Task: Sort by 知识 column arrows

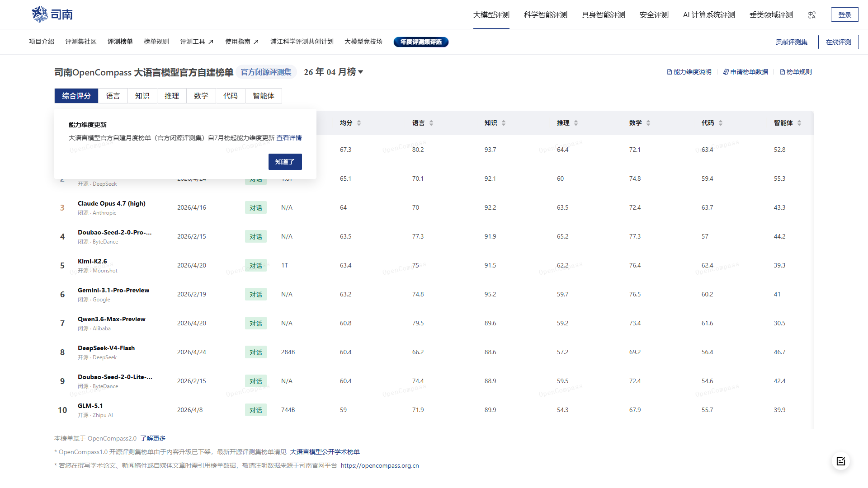Action: click(x=504, y=123)
